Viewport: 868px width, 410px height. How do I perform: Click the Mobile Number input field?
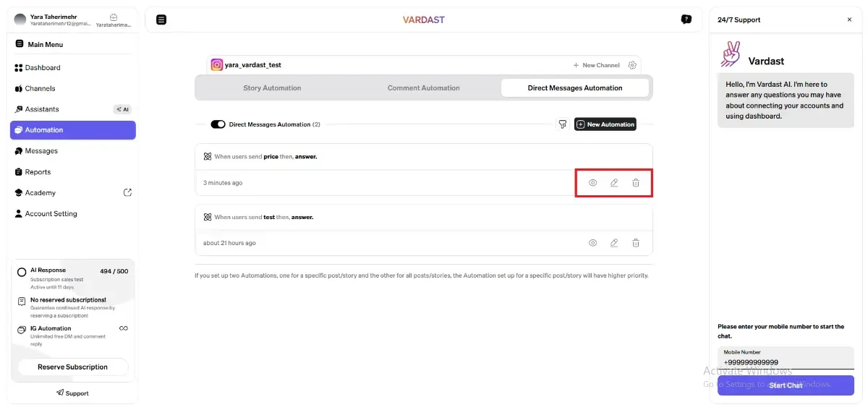click(x=786, y=359)
